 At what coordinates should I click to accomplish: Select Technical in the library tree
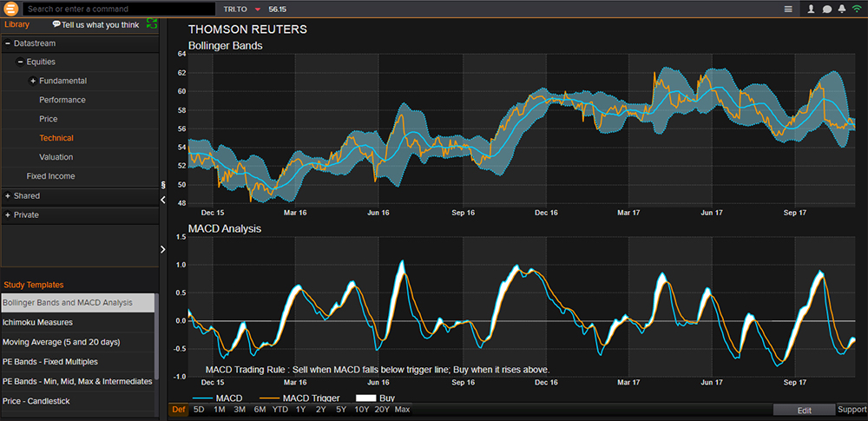tap(56, 138)
